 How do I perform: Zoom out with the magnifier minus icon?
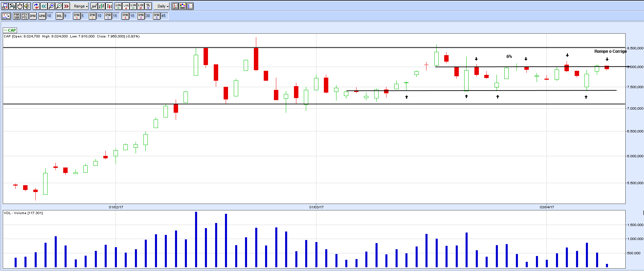click(x=59, y=6)
